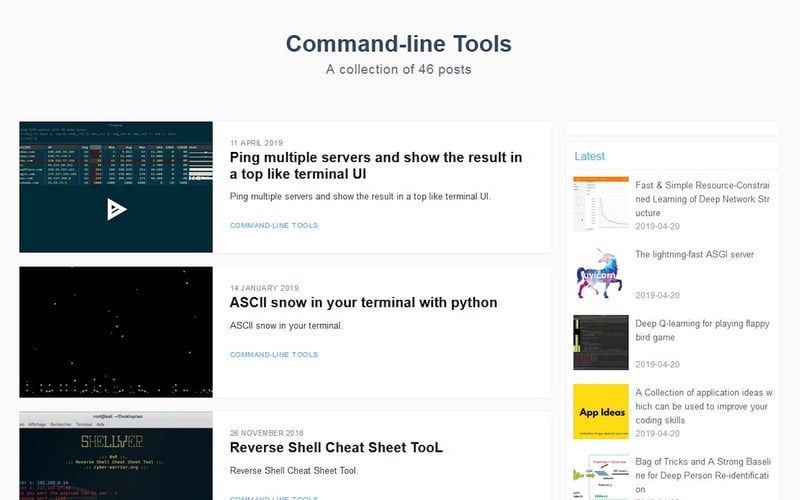The height and width of the screenshot is (500, 800).
Task: Open 'Bag of Tricks and A Strong Baseline' post
Action: point(703,475)
